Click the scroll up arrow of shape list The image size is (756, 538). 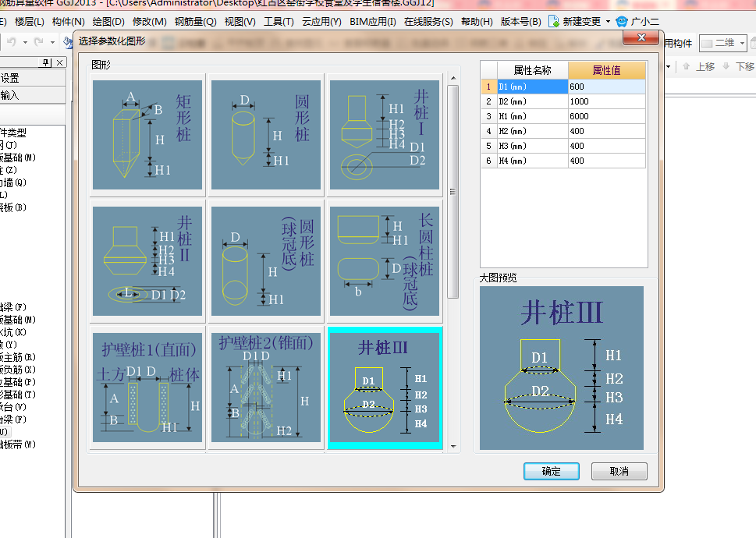(x=453, y=77)
